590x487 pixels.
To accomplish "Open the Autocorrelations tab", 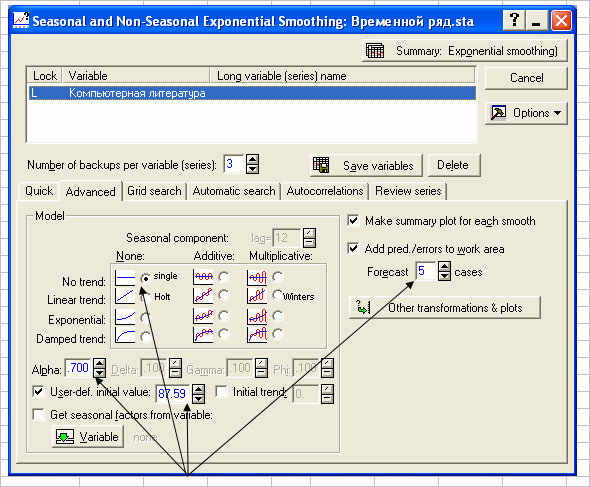I will pos(325,191).
